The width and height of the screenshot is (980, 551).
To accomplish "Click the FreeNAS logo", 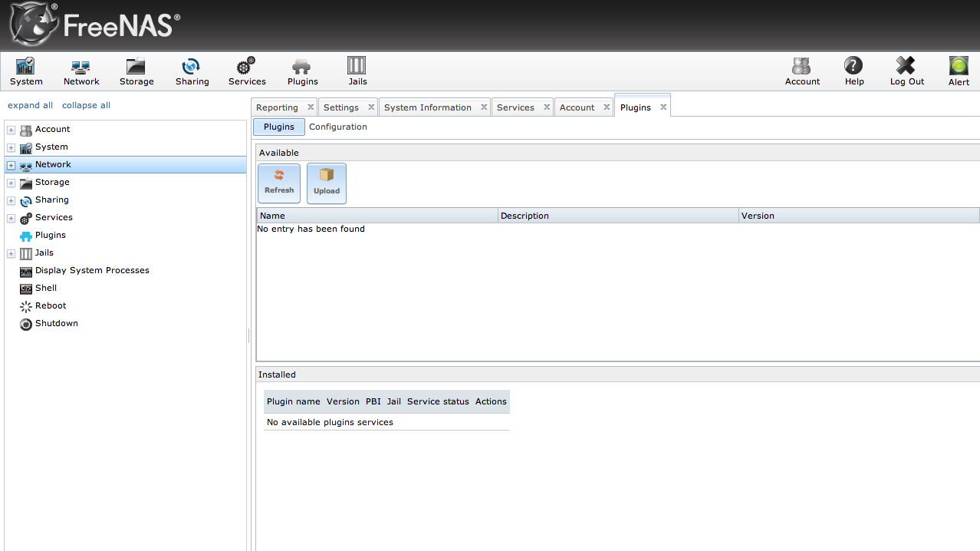I will 94,25.
